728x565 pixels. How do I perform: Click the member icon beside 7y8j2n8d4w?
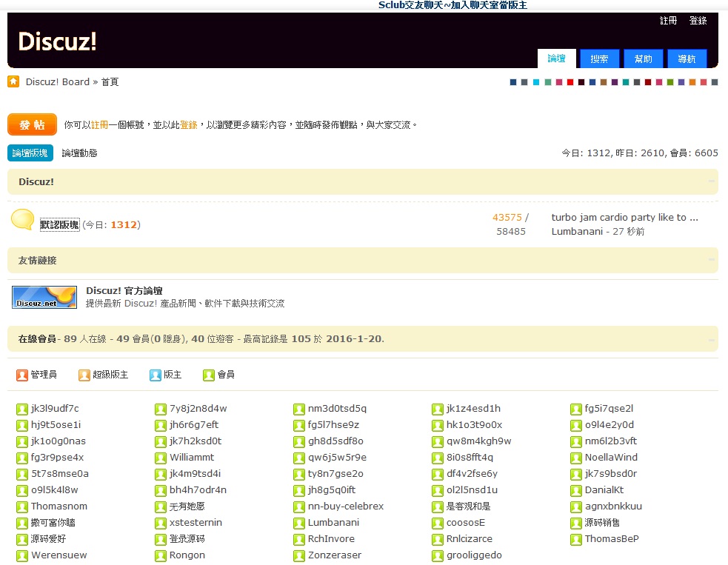[161, 409]
